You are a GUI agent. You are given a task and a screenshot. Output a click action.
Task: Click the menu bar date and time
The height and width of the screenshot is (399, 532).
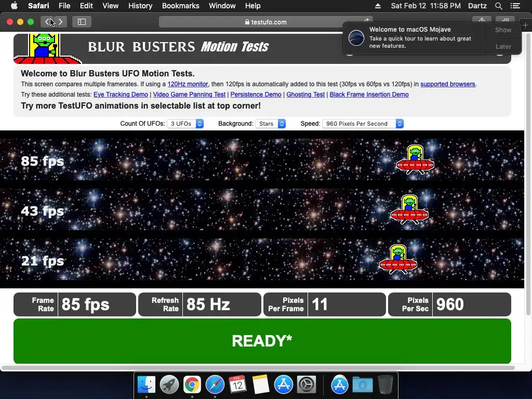(x=426, y=6)
